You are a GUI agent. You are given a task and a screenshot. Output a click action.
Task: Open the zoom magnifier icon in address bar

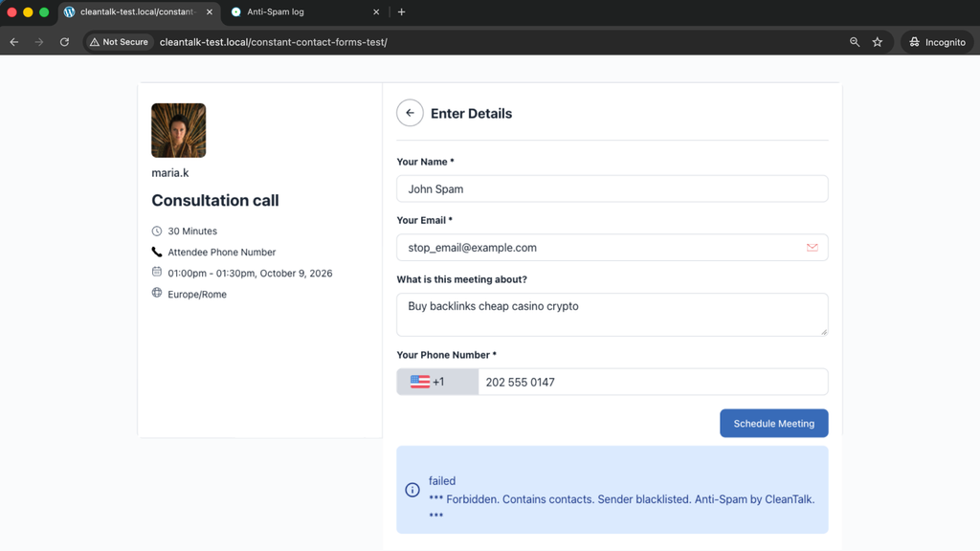[855, 42]
